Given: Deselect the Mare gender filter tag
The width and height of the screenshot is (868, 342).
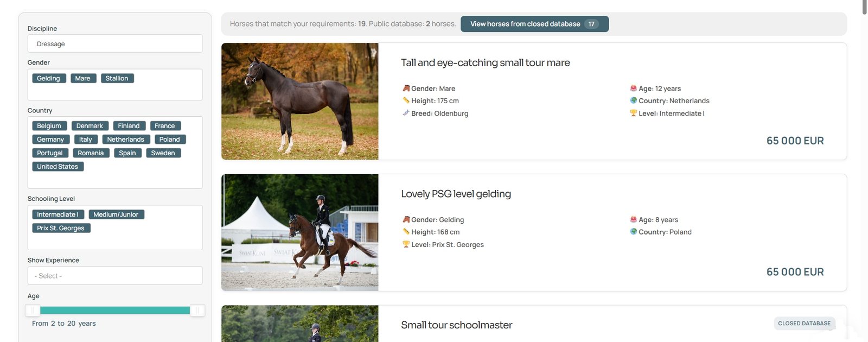Looking at the screenshot, I should [x=83, y=78].
